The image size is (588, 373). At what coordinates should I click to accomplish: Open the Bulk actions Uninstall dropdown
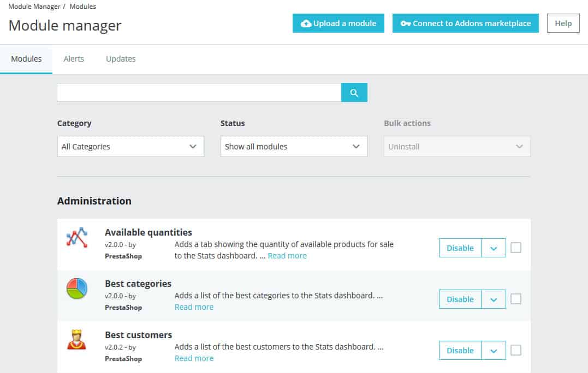point(456,146)
